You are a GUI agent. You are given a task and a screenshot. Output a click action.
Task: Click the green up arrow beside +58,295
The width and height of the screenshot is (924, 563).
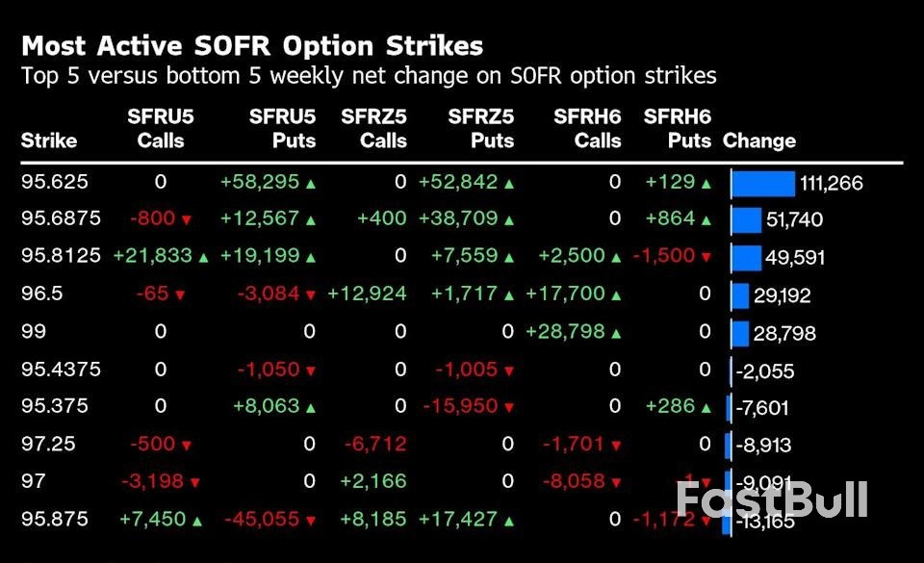[311, 183]
